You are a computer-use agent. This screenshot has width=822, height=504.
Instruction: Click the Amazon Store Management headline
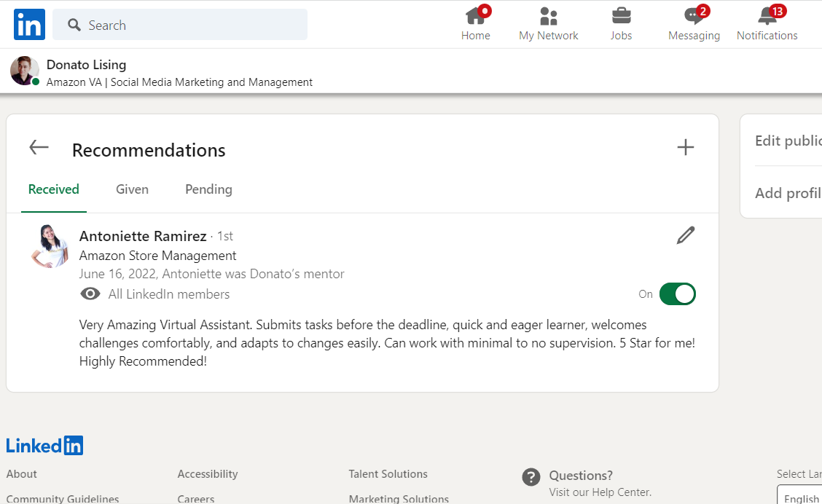click(x=158, y=256)
